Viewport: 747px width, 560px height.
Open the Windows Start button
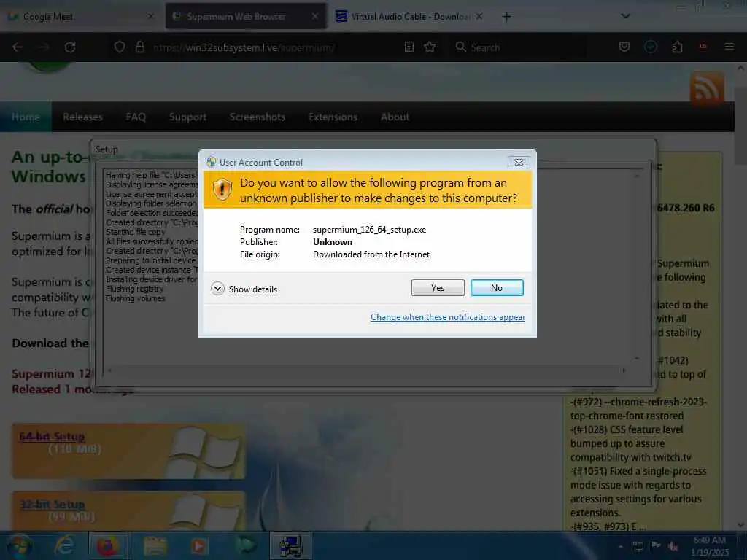19,546
